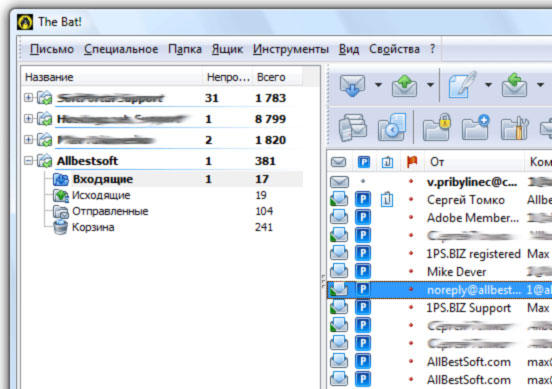552x389 pixels.
Task: Click the Reply envelope with green arrow icon
Action: [514, 85]
